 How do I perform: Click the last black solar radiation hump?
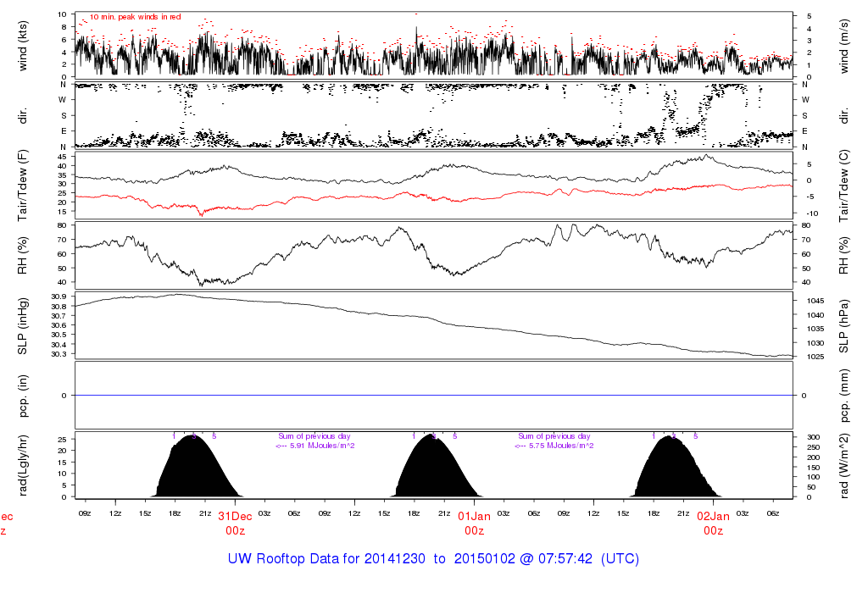[x=674, y=472]
